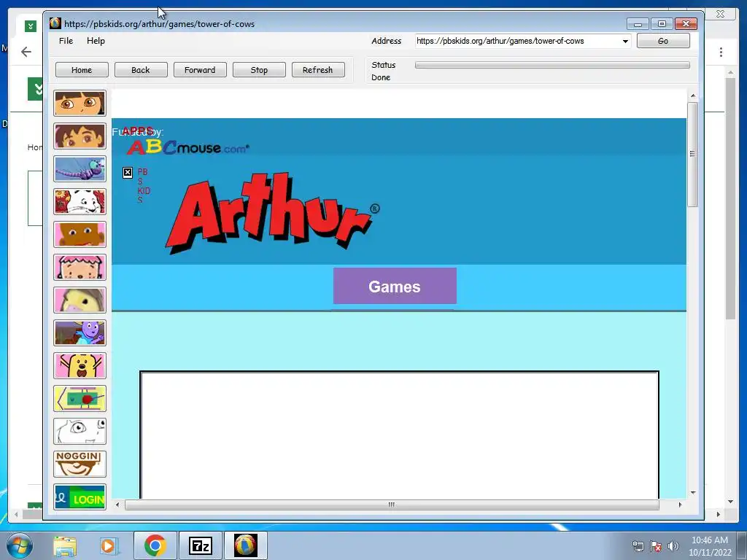
Task: Click the page horizontal scrollbar thumb
Action: click(392, 505)
